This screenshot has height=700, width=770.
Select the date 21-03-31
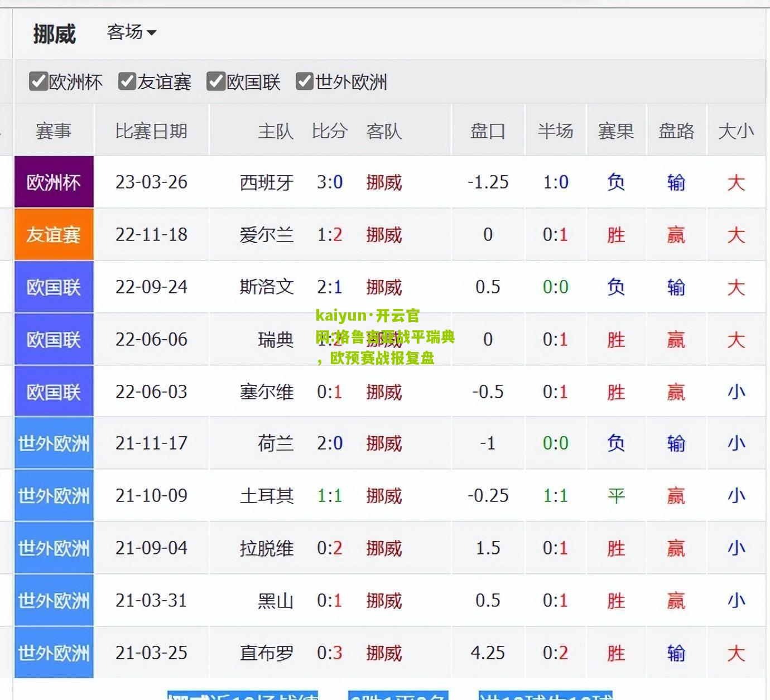point(151,600)
